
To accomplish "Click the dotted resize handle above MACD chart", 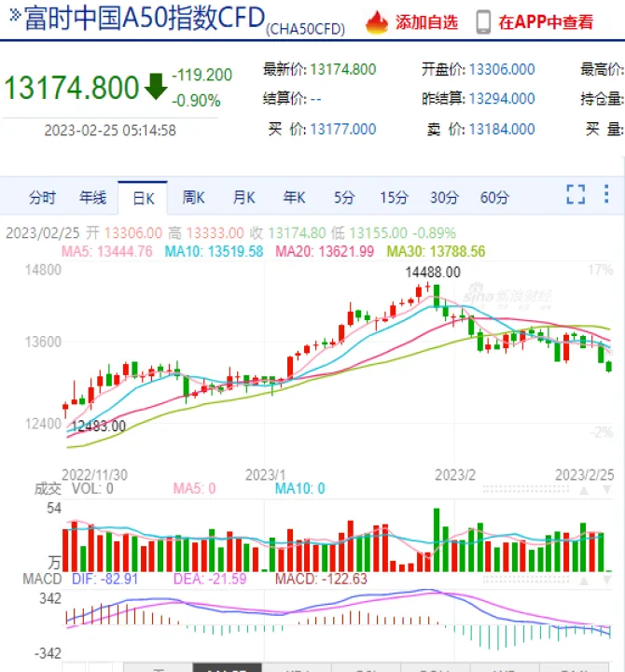I will pyautogui.click(x=526, y=580).
